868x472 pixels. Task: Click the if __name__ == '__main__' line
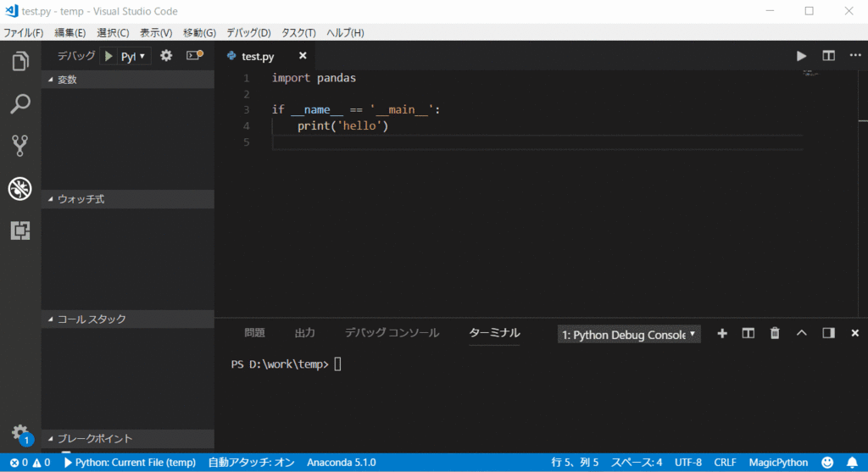[x=356, y=109]
